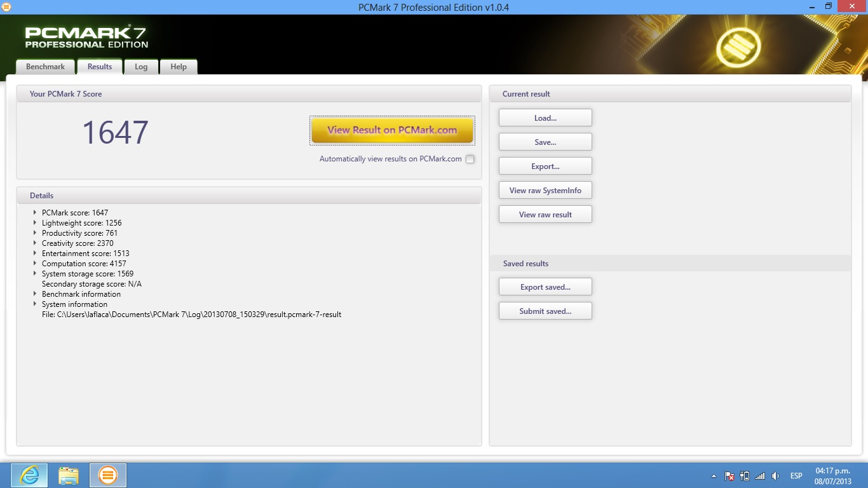Open the Help tab
This screenshot has height=488, width=868.
click(179, 67)
